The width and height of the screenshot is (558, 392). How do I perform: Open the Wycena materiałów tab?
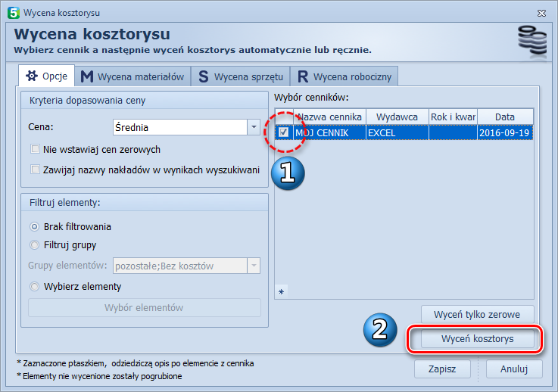click(x=132, y=76)
